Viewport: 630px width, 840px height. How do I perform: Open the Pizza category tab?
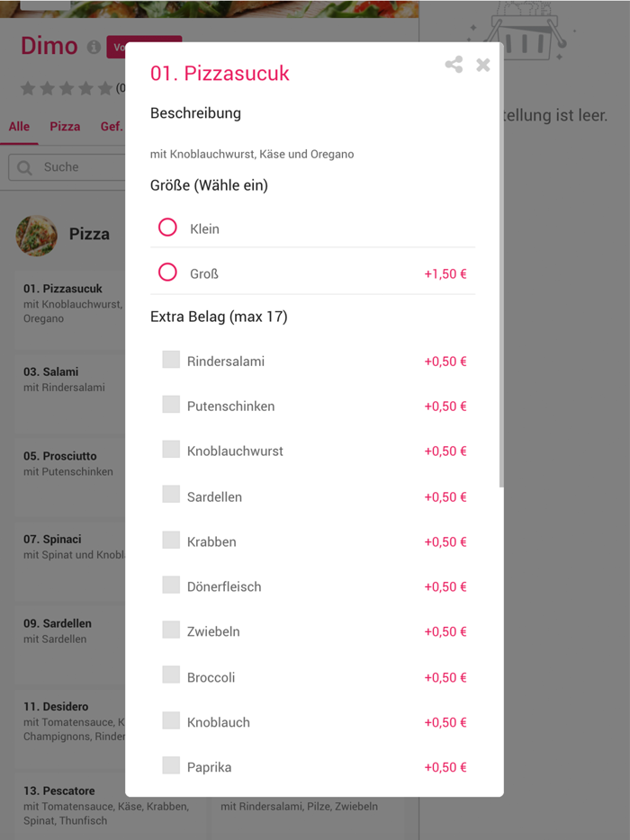point(65,127)
